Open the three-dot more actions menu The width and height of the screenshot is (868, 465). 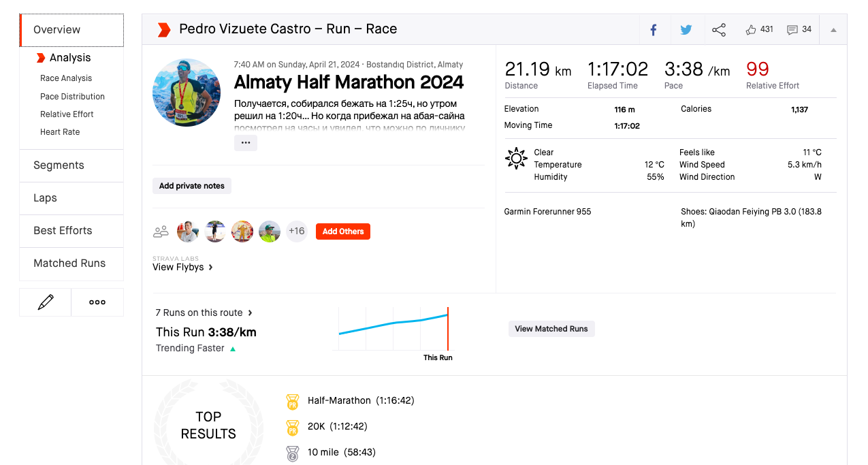(x=97, y=302)
